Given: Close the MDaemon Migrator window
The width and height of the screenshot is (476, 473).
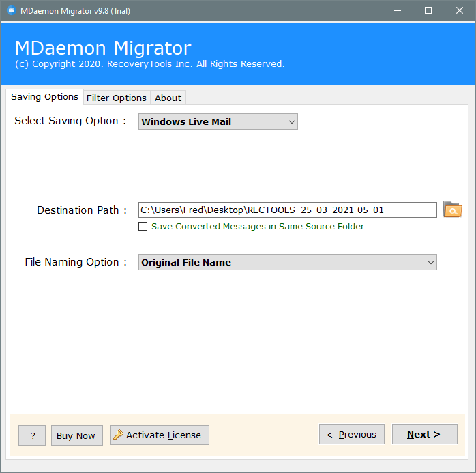Looking at the screenshot, I should [x=460, y=11].
